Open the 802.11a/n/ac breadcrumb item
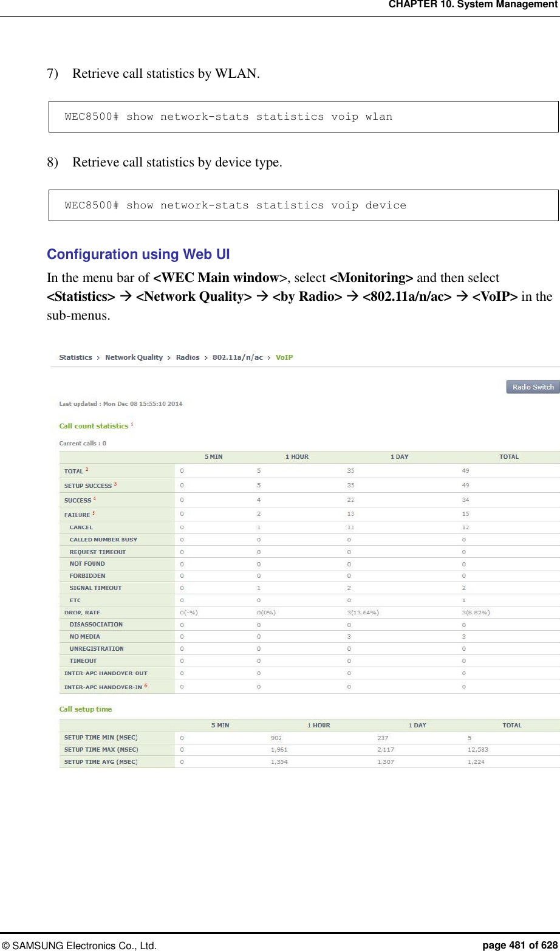This screenshot has width=560, height=951. click(236, 357)
